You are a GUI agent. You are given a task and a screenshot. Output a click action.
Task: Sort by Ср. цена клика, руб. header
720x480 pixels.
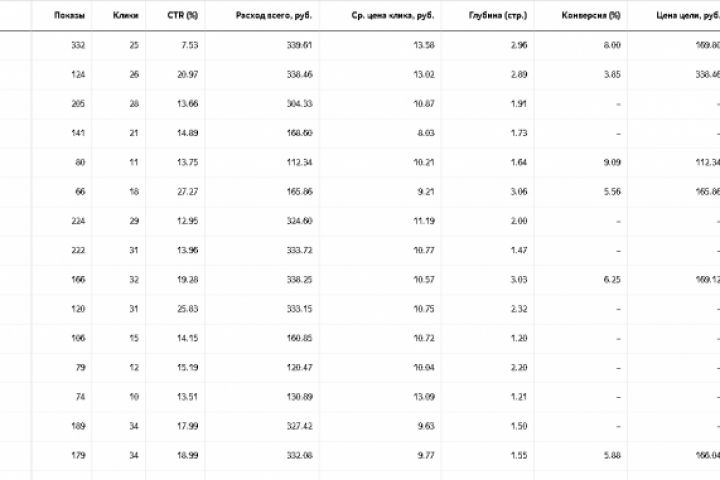click(x=394, y=16)
